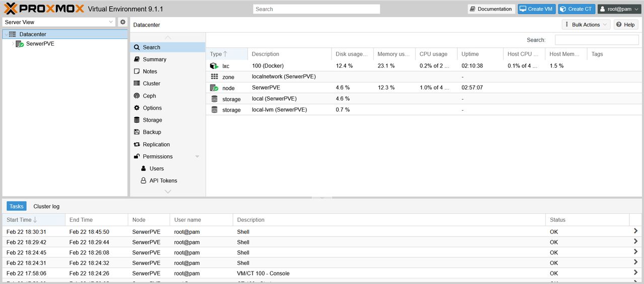Switch to the Cluster log tab

point(46,207)
